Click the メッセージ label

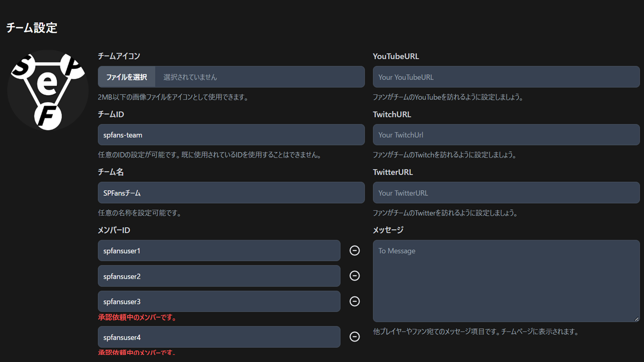(388, 230)
